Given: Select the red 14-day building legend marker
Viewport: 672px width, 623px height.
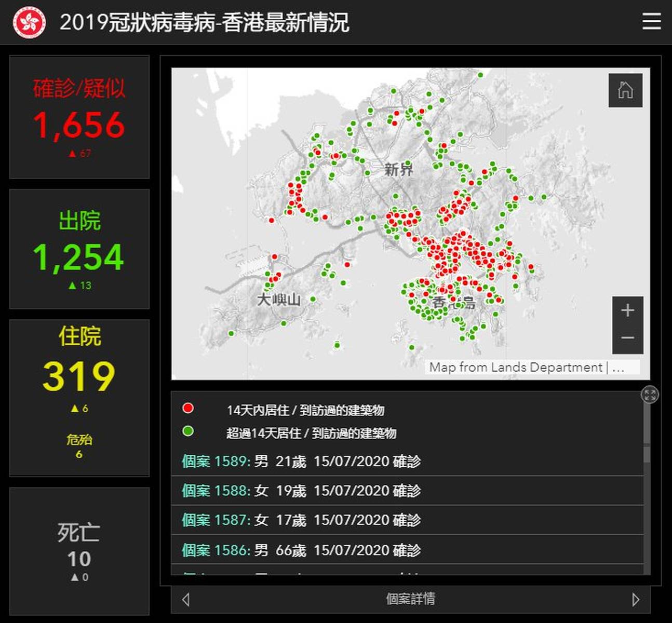Looking at the screenshot, I should (187, 408).
